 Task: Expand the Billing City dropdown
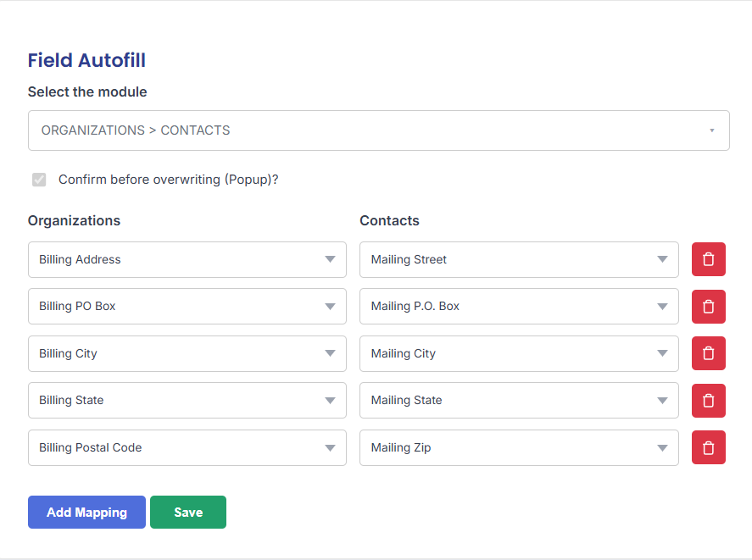pos(187,353)
